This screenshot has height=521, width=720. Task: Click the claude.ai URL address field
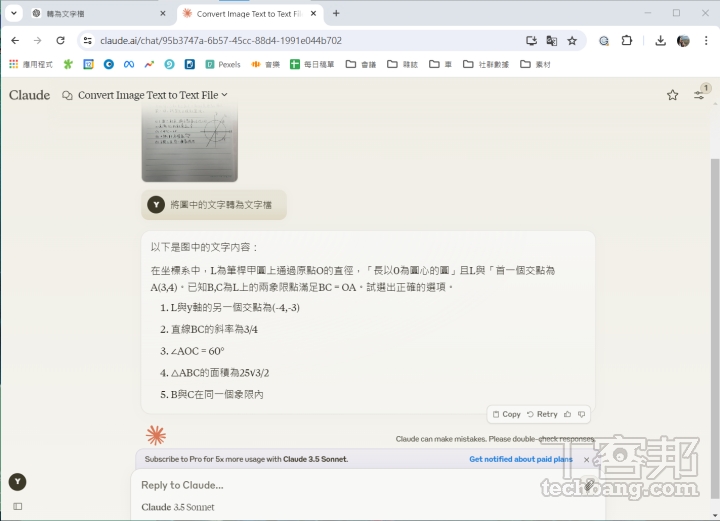click(x=221, y=40)
